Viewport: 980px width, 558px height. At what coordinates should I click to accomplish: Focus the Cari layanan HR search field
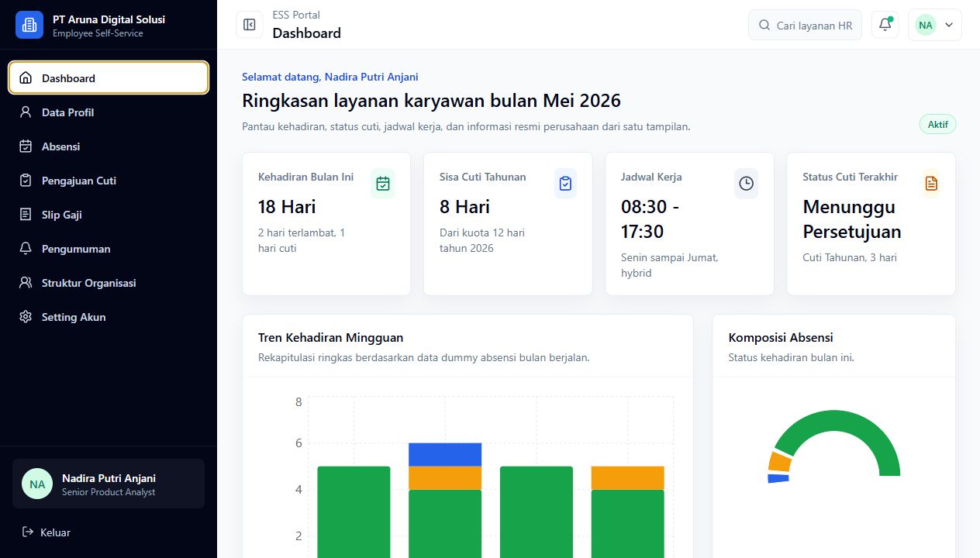point(805,25)
